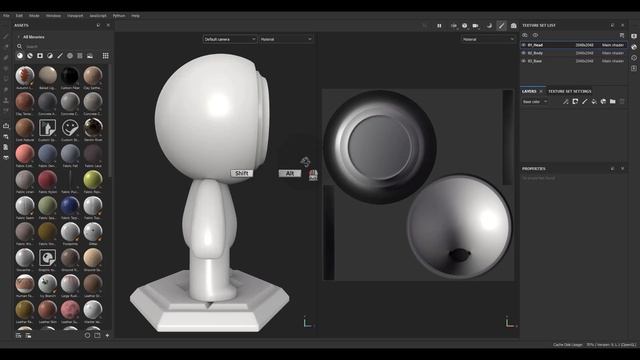Toggle visibility of 02_Body texture set
This screenshot has width=640, height=360.
pyautogui.click(x=524, y=53)
